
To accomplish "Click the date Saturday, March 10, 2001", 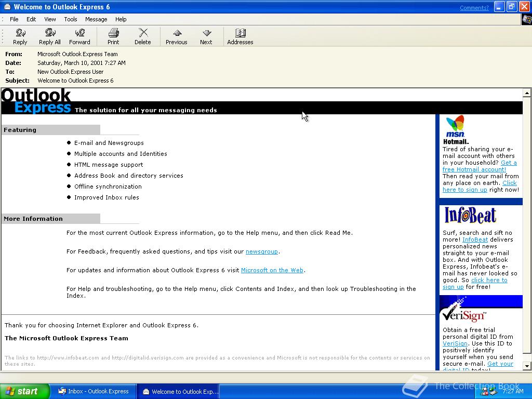I will click(x=82, y=63).
